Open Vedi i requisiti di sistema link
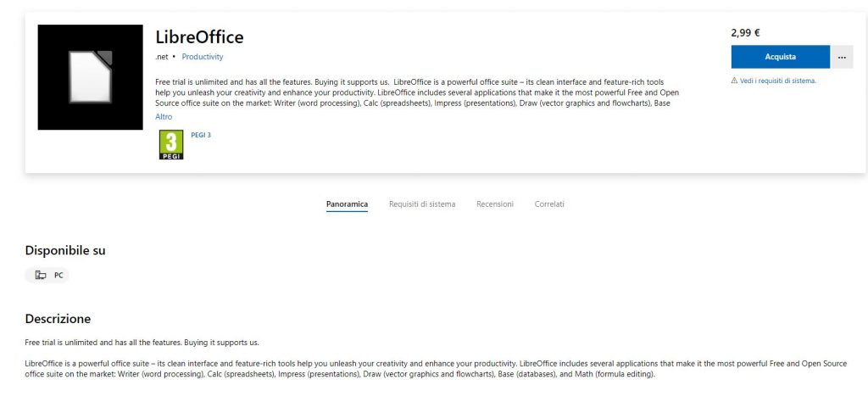The image size is (868, 402). click(x=778, y=81)
